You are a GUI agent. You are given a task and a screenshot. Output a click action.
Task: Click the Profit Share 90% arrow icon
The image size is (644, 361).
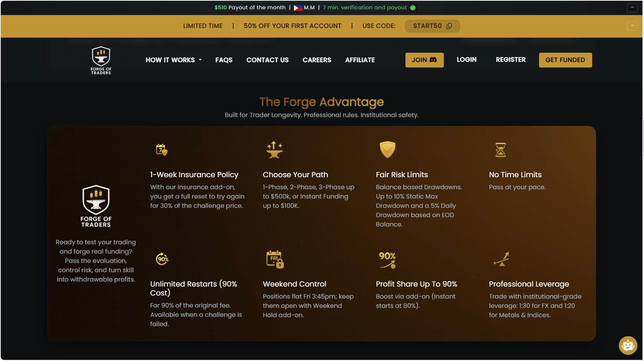click(387, 260)
